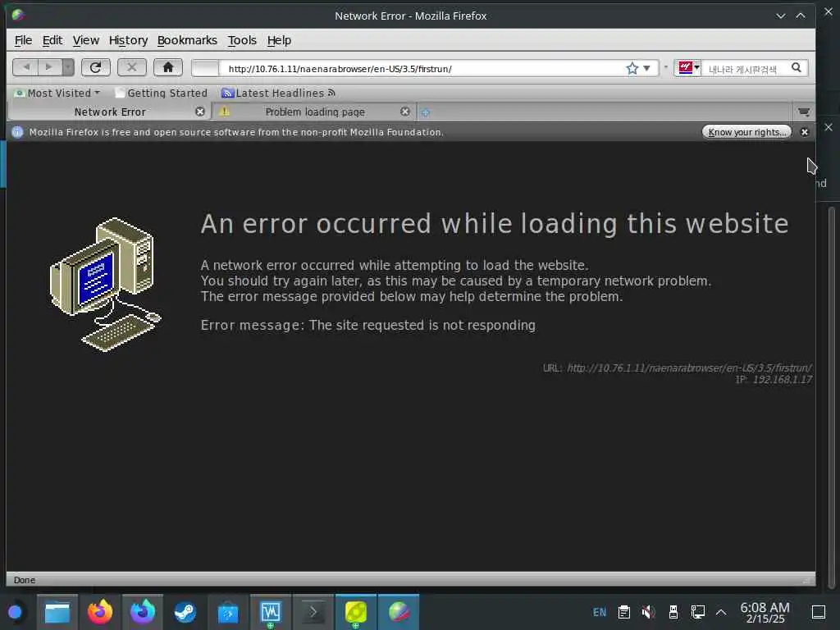Expand the hidden system tray icons arrow

721,612
